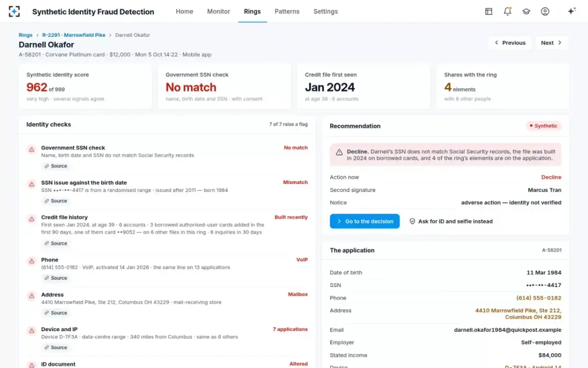Click the app logo icon beside the title
The width and height of the screenshot is (588, 368).
14,11
